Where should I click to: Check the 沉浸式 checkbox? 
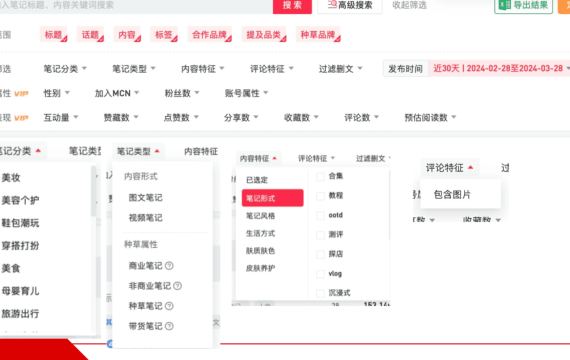click(x=320, y=293)
